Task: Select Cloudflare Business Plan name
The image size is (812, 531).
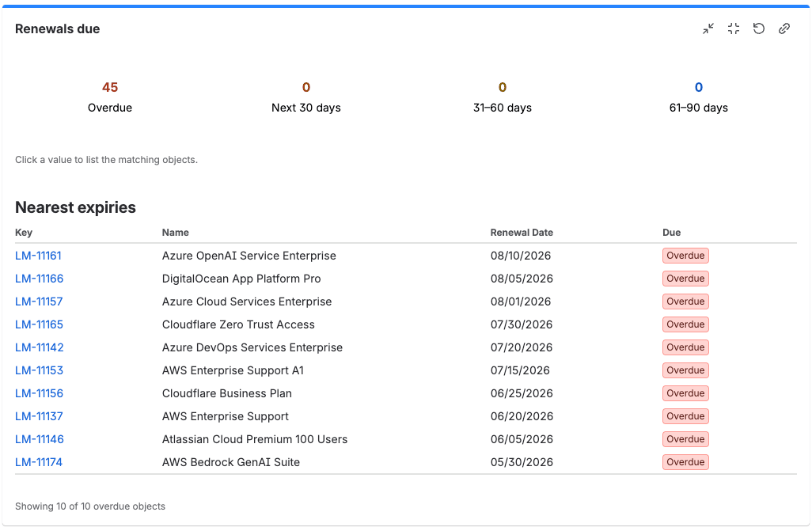Action: 227,393
